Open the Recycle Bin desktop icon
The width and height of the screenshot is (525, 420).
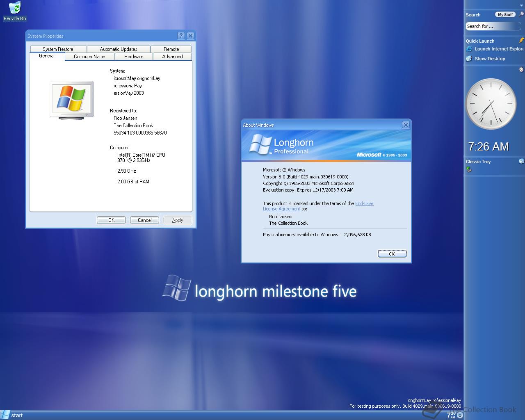[x=15, y=11]
